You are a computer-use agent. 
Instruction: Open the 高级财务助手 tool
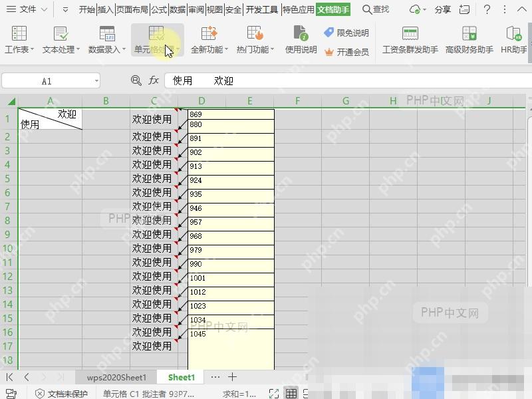click(x=469, y=40)
